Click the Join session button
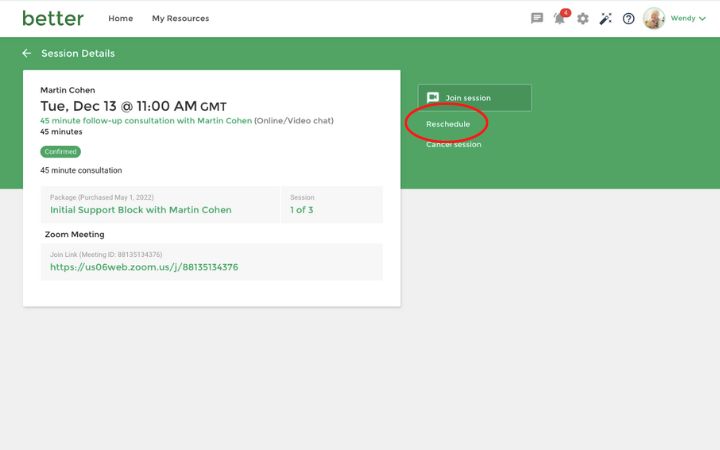This screenshot has height=450, width=720. click(x=474, y=98)
